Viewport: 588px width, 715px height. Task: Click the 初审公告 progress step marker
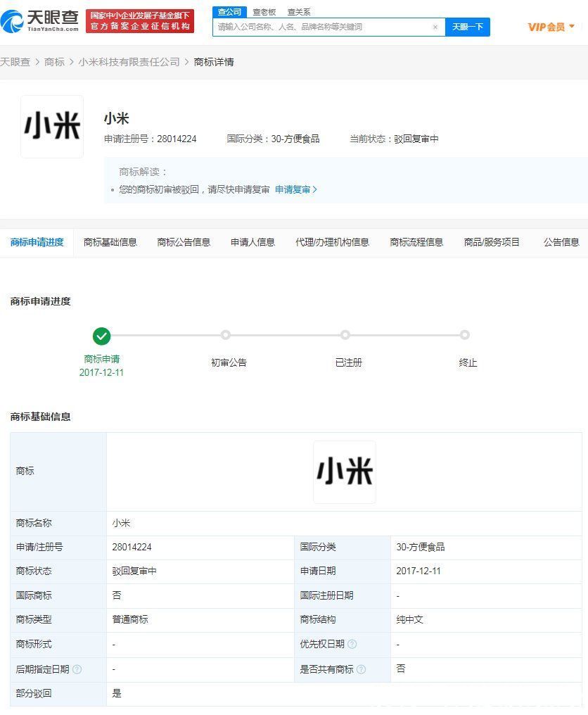pos(226,335)
